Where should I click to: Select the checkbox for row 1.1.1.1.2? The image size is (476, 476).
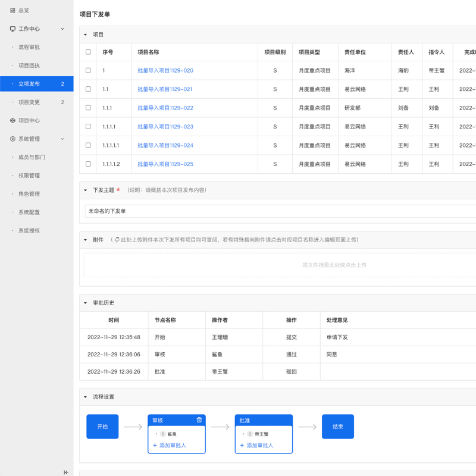(x=88, y=164)
